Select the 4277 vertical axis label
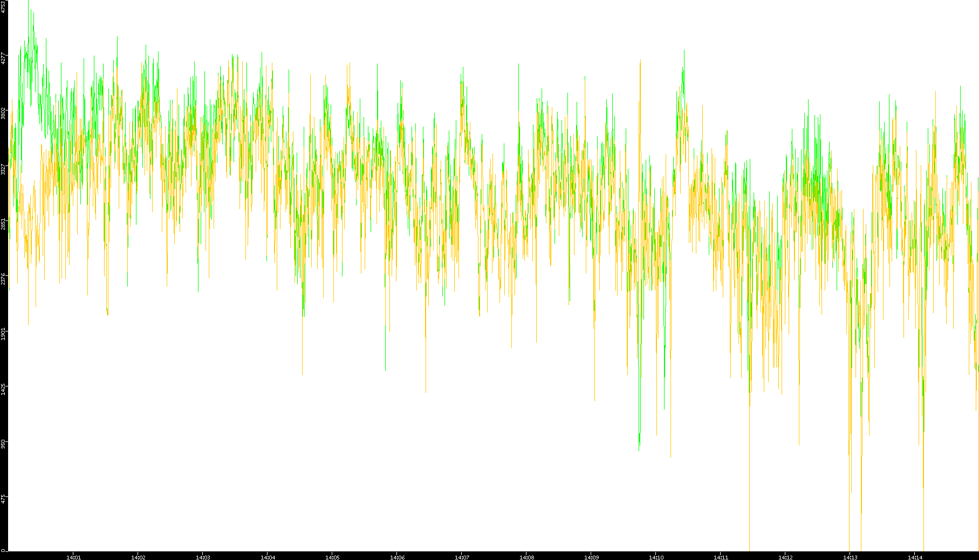Image resolution: width=979 pixels, height=560 pixels. pyautogui.click(x=3, y=58)
